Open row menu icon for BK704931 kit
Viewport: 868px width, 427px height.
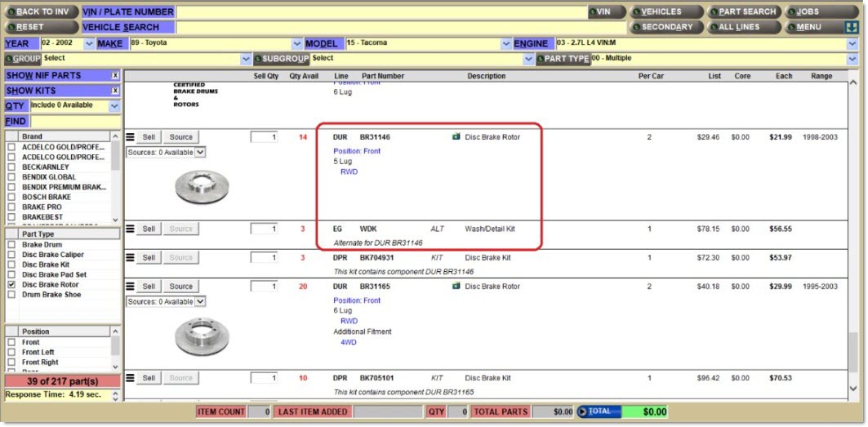tap(130, 258)
